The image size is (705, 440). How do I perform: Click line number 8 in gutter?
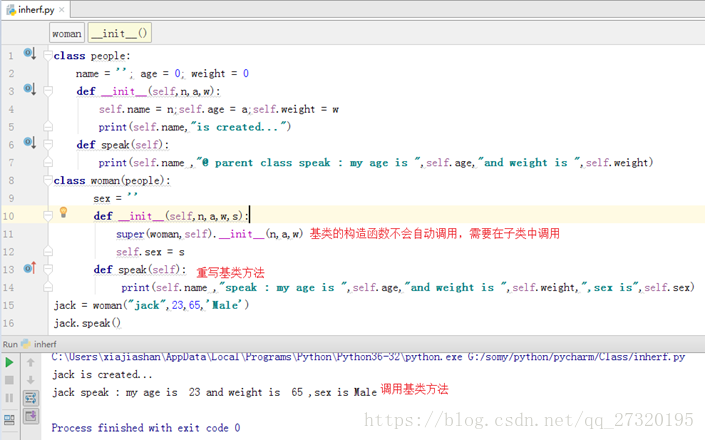click(x=11, y=181)
